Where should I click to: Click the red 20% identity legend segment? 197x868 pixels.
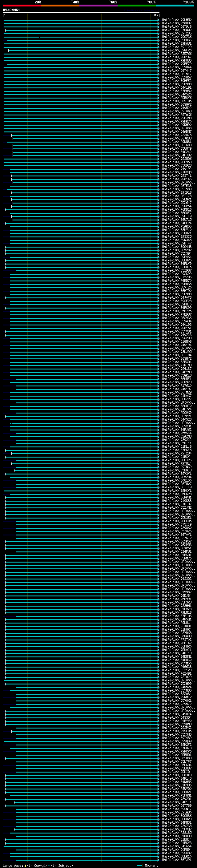[22, 6]
